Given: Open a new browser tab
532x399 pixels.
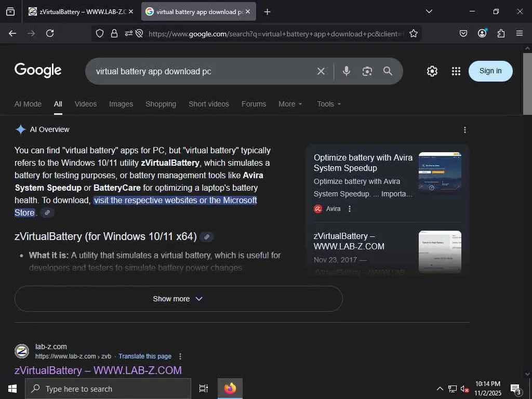Looking at the screenshot, I should click(268, 12).
